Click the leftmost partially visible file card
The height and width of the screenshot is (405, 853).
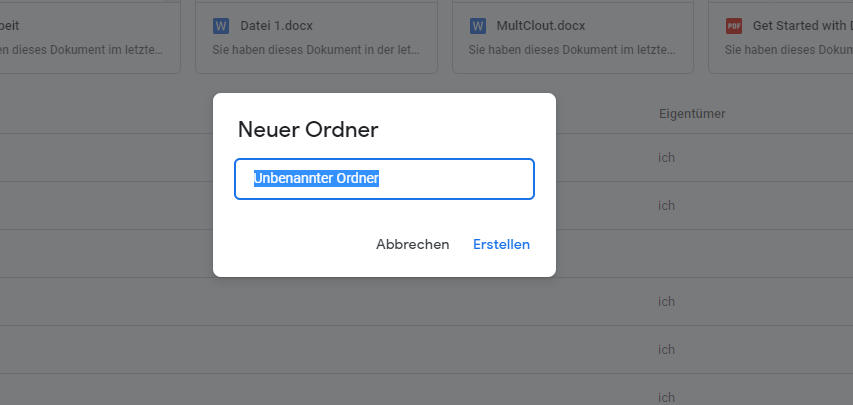pos(85,37)
